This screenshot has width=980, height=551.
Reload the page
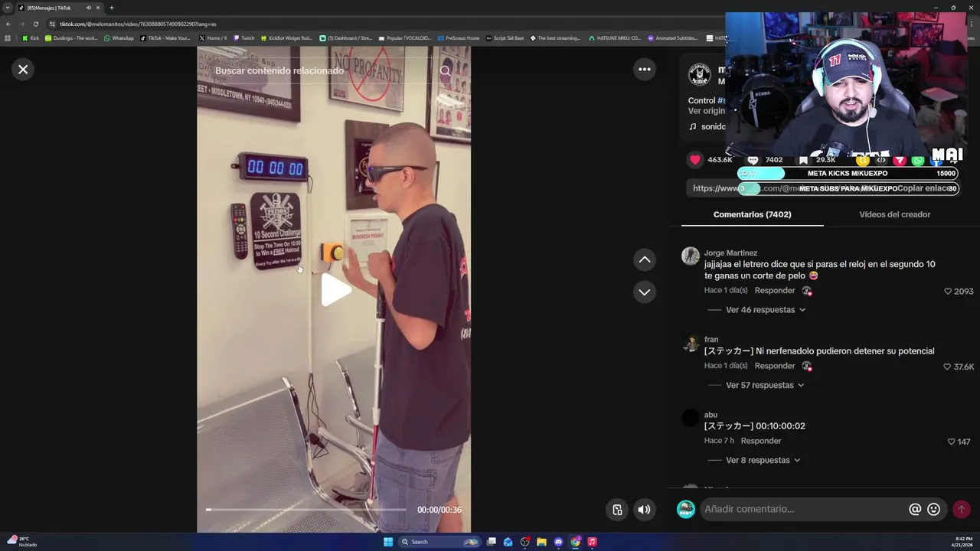point(35,24)
